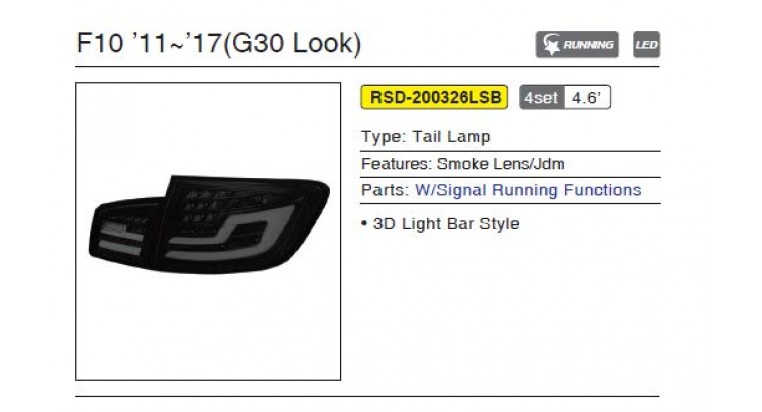Click the LED badge icon
The width and height of the screenshot is (762, 412).
(646, 45)
